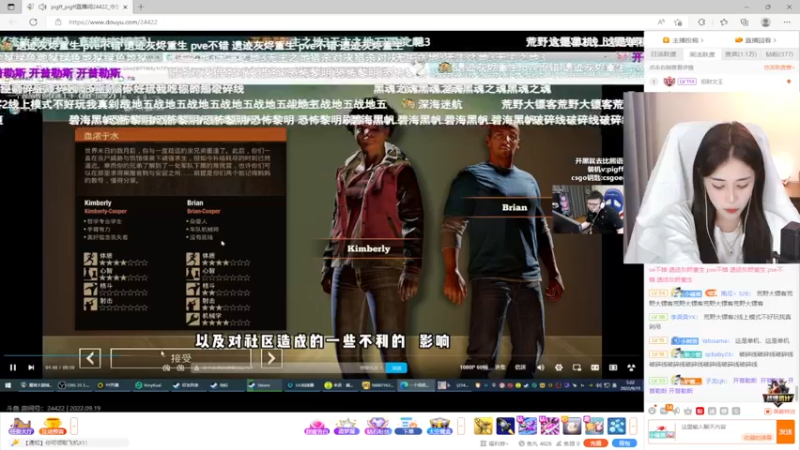Click the right arrow in the game screen
Viewport: 800px width, 450px height.
coord(271,358)
